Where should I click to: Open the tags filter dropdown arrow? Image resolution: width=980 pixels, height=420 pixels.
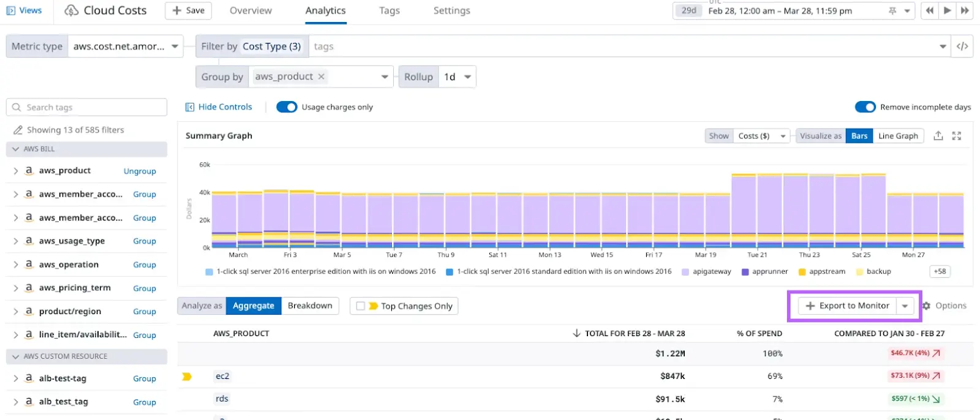[943, 47]
